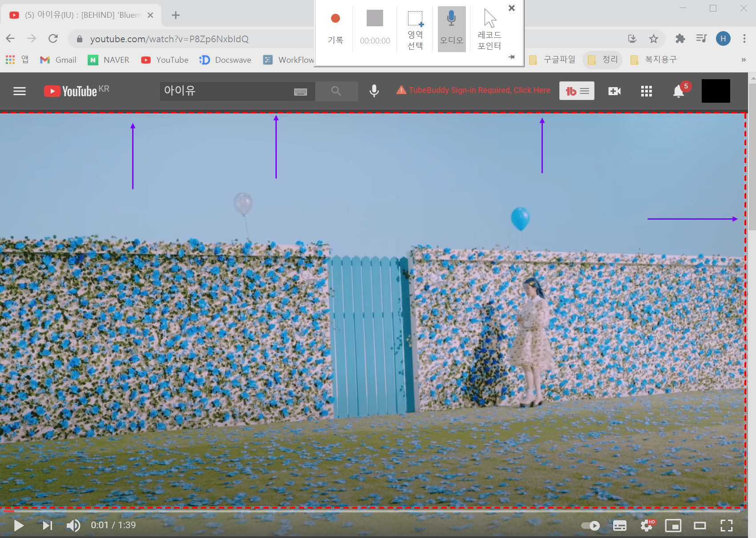Screen dimensions: 756x538
Task: Choose the 영역 선택 region selection tool
Action: [415, 29]
